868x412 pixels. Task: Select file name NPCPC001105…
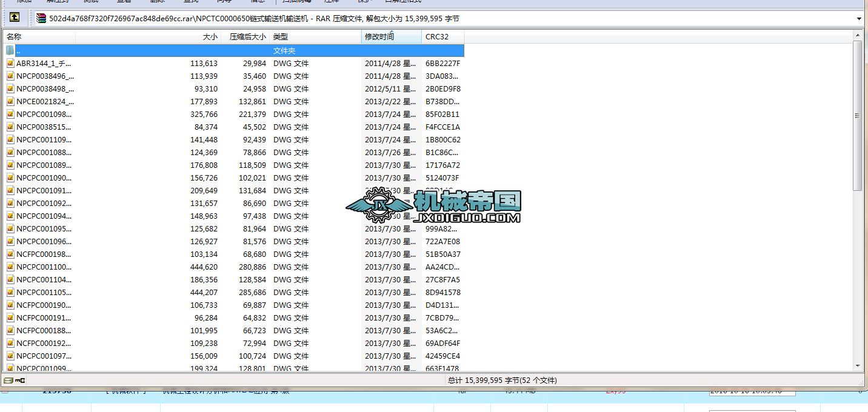point(44,293)
